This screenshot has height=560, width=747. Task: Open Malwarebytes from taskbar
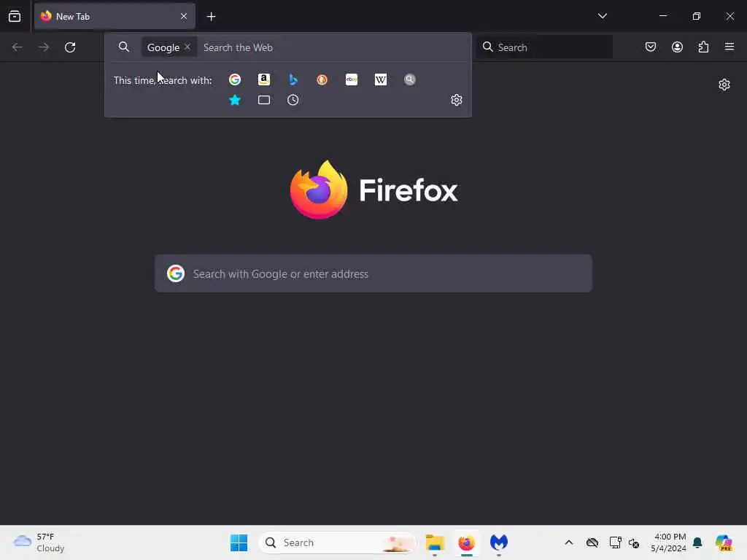499,542
